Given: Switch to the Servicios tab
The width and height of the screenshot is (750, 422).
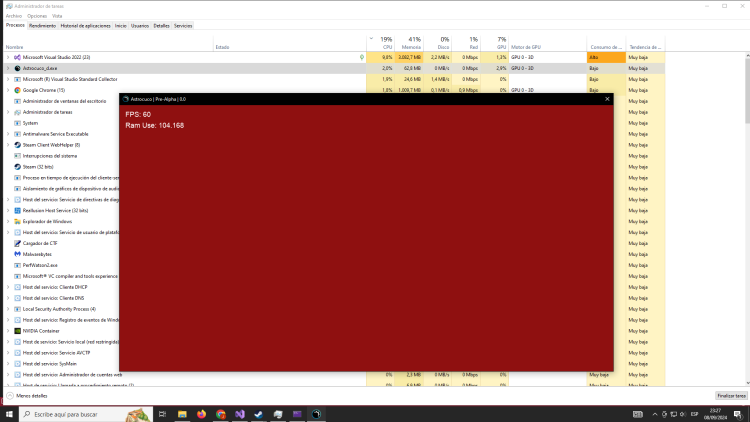Looking at the screenshot, I should click(x=183, y=25).
